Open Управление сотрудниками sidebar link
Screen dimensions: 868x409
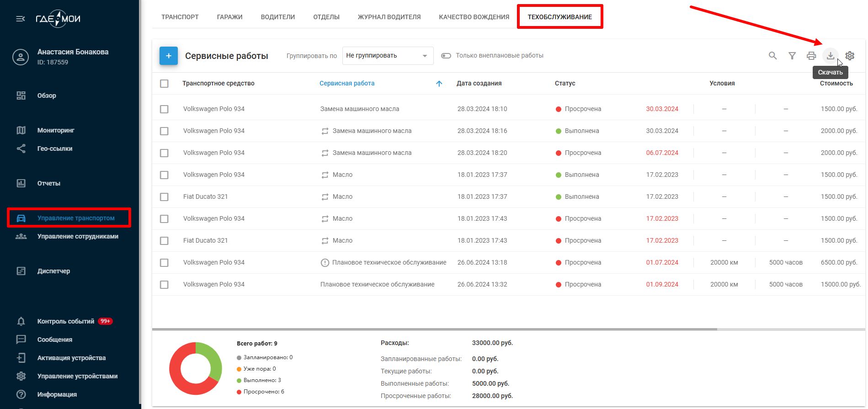78,236
